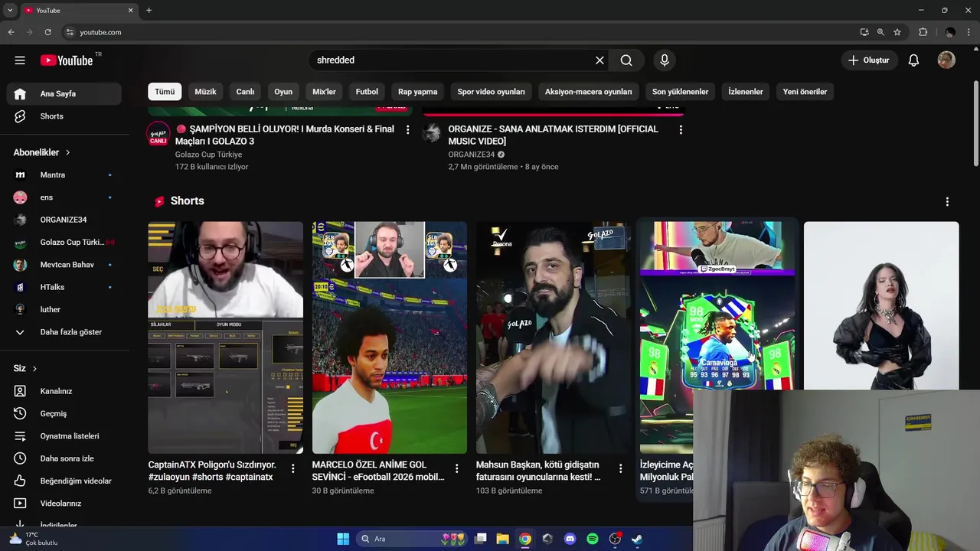Image resolution: width=980 pixels, height=551 pixels.
Task: Open options for the ORGANIZE music video
Action: 681,130
